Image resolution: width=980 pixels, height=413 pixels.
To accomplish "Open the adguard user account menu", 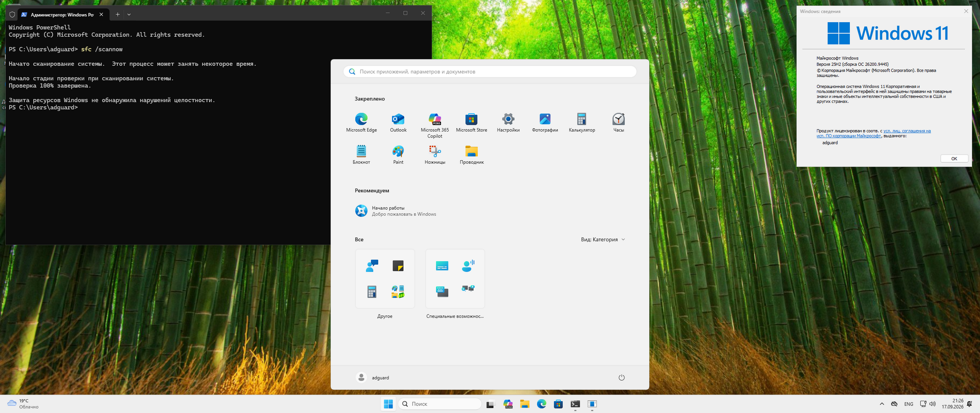I will point(373,377).
